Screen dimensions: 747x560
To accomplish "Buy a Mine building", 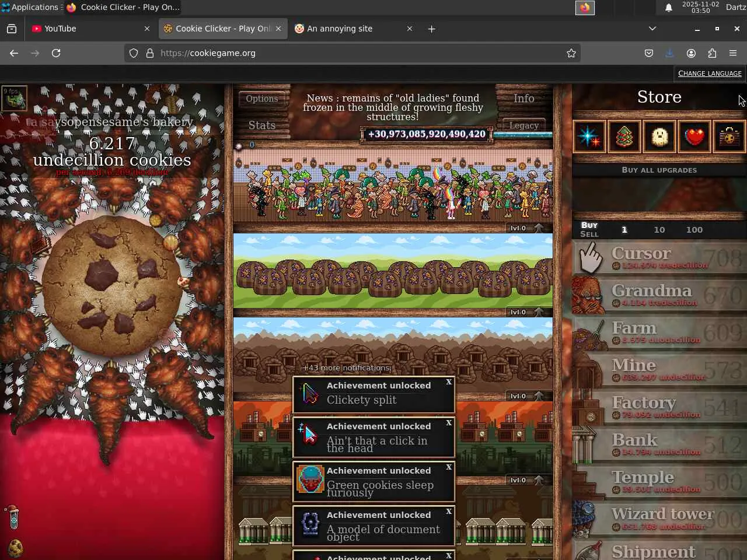I will click(x=659, y=370).
